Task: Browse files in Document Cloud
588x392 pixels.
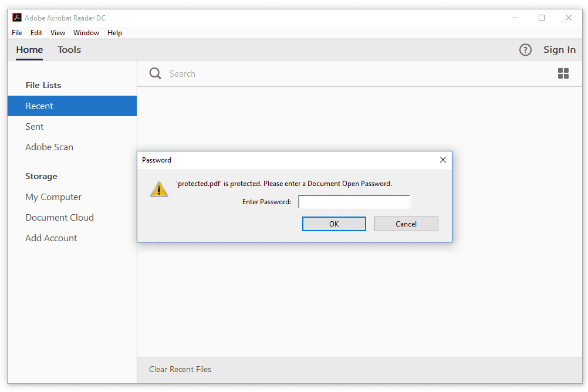Action: [59, 217]
